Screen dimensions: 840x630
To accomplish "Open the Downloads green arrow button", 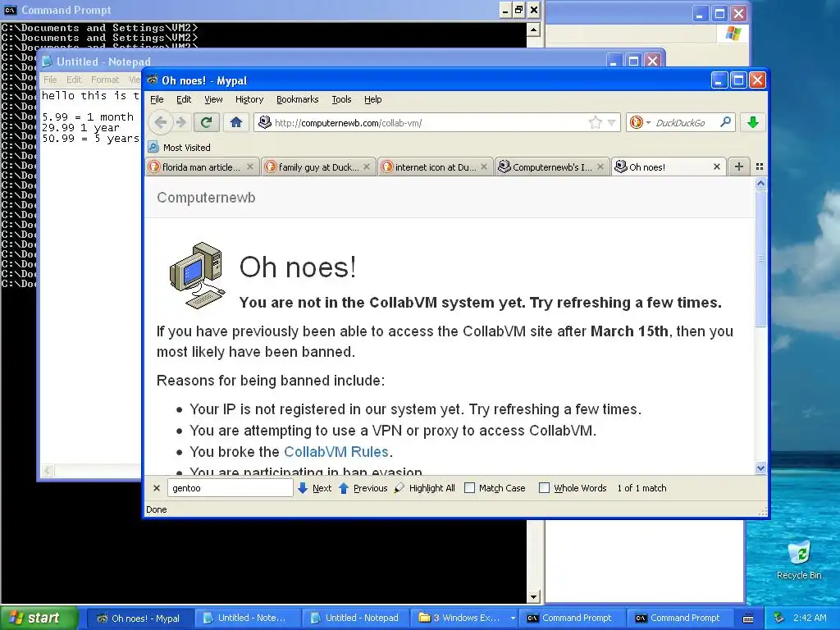I will pyautogui.click(x=753, y=123).
